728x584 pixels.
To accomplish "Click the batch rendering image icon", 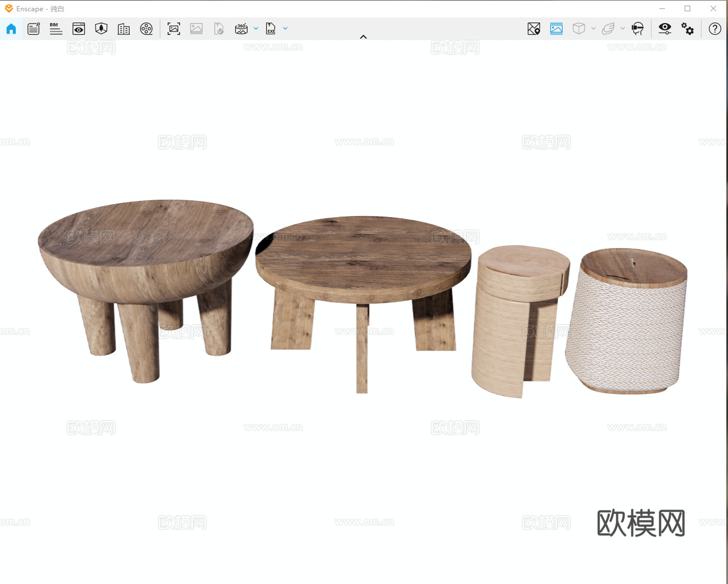I will (196, 29).
